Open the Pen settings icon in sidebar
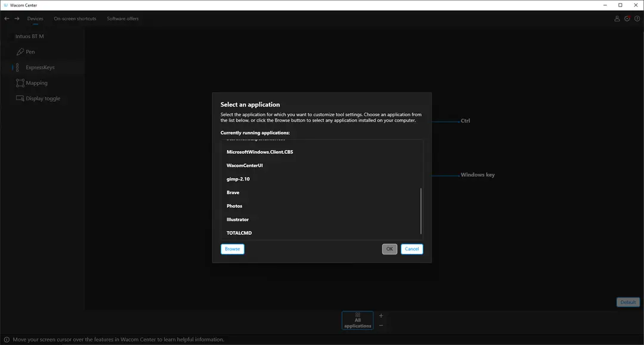This screenshot has width=644, height=345. click(20, 52)
